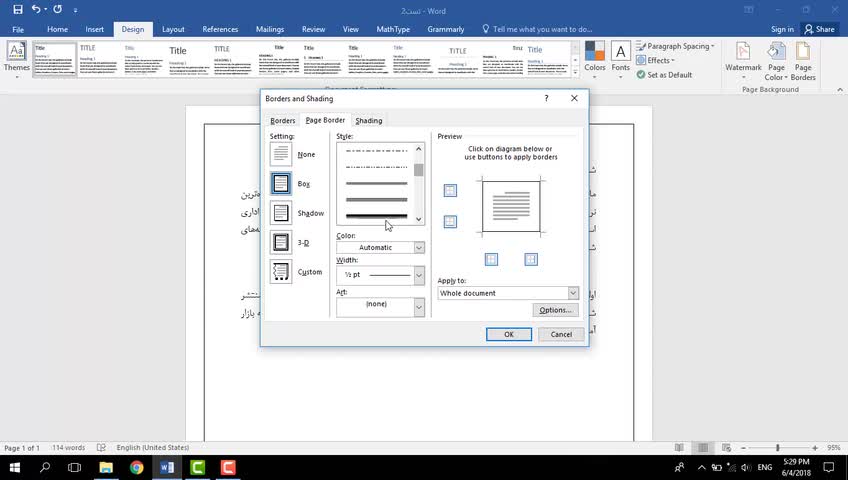Collapse the ribbon with the chevron
Viewport: 848px width, 480px height.
(840, 90)
